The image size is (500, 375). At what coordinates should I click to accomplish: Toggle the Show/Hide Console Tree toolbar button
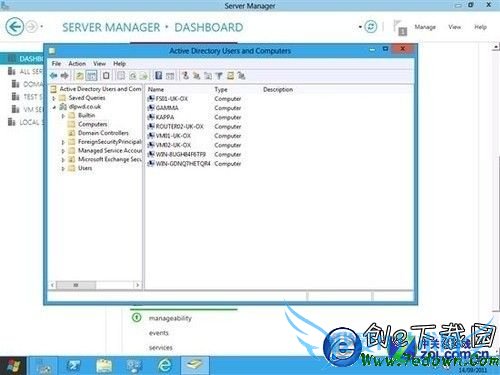[x=91, y=76]
